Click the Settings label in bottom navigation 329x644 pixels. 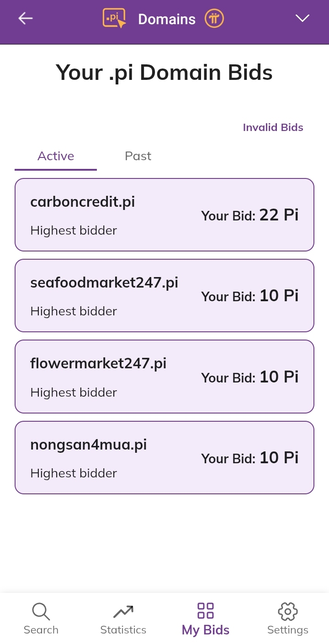coord(288,630)
